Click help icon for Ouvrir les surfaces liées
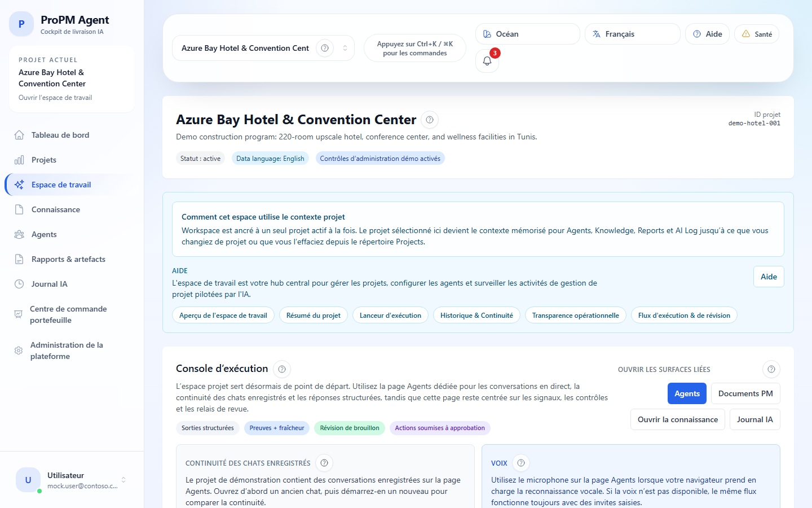This screenshot has width=812, height=508. pos(771,369)
